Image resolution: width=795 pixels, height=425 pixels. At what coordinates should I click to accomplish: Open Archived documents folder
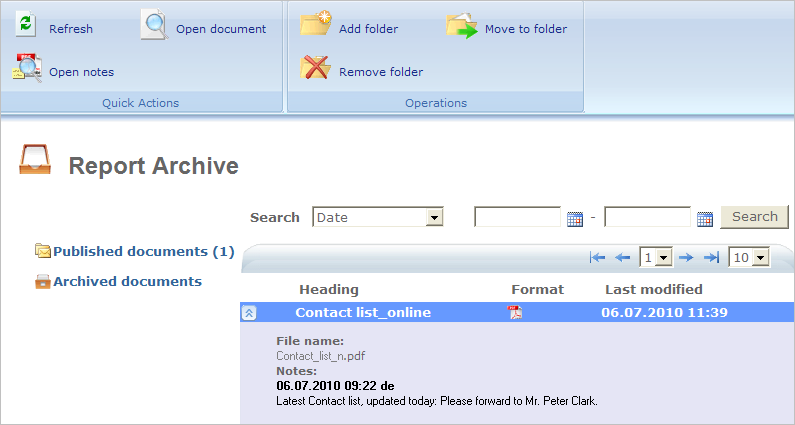tap(127, 281)
